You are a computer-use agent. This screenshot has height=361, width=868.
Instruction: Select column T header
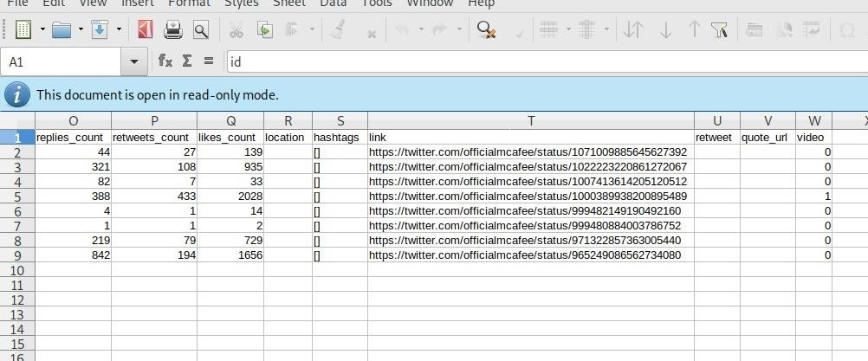[x=531, y=120]
